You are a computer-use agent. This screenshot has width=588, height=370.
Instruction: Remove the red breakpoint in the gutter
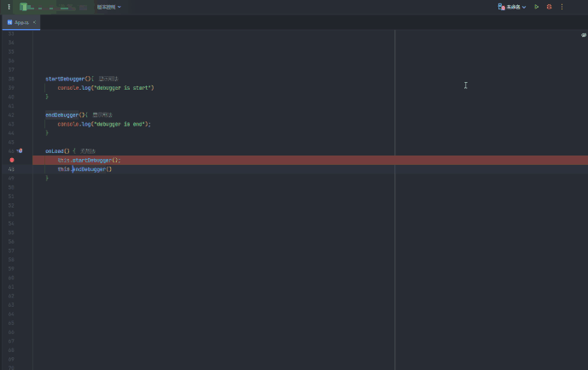pos(12,160)
